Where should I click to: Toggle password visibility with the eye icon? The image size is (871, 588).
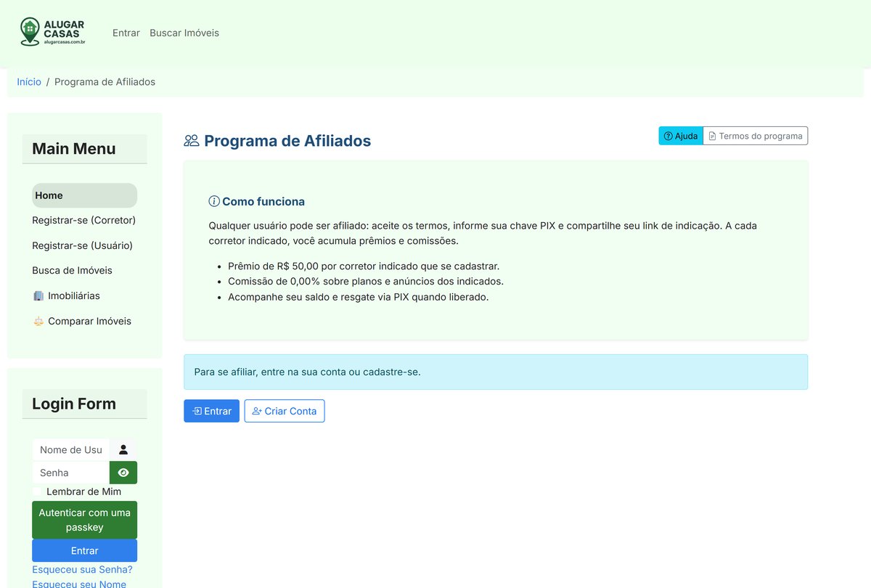point(123,473)
